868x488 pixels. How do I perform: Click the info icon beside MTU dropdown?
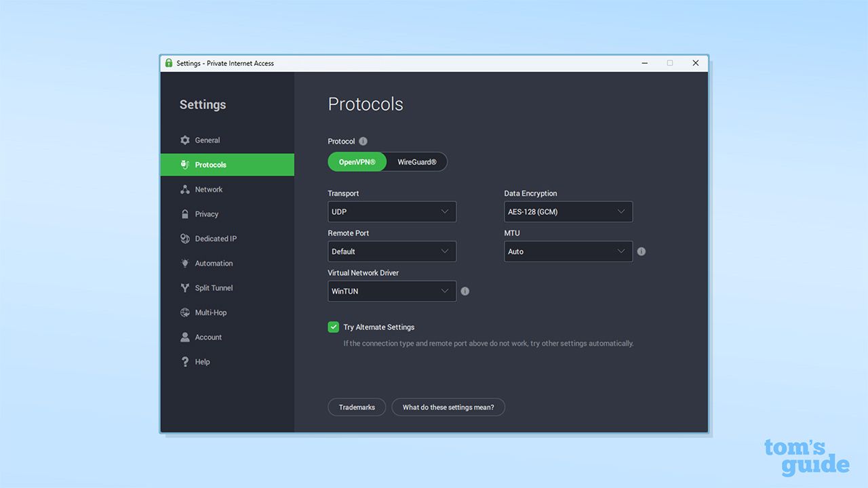click(x=642, y=251)
